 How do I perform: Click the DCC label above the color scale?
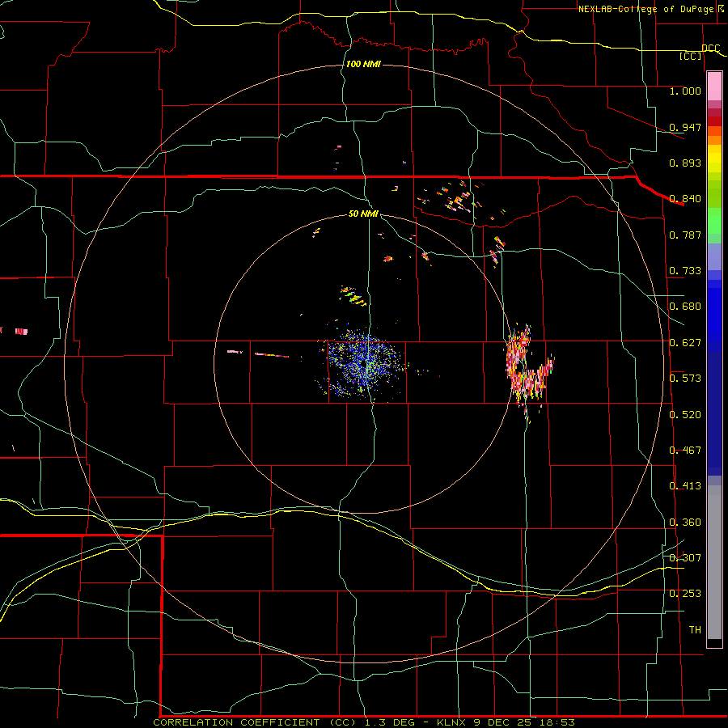tap(711, 49)
